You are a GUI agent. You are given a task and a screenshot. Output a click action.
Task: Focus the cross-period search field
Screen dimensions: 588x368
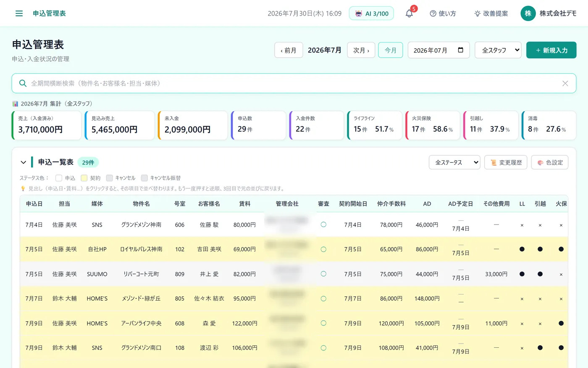[x=294, y=83]
